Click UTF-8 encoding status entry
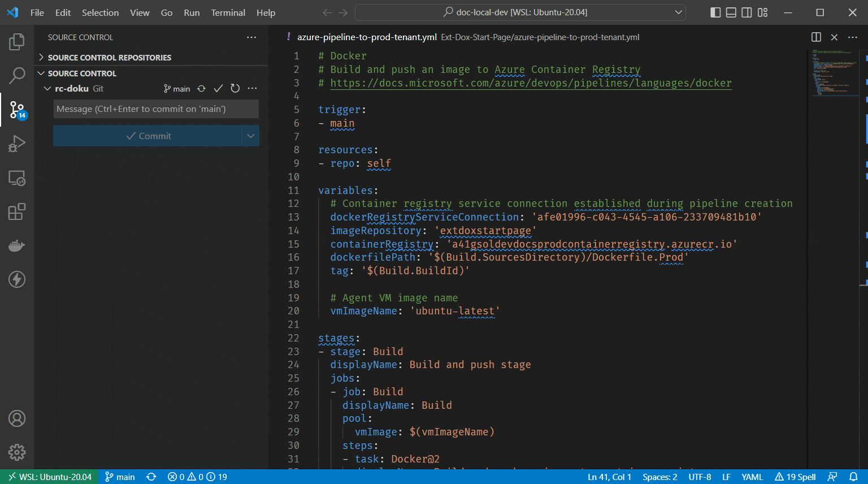This screenshot has width=868, height=484. coord(700,477)
